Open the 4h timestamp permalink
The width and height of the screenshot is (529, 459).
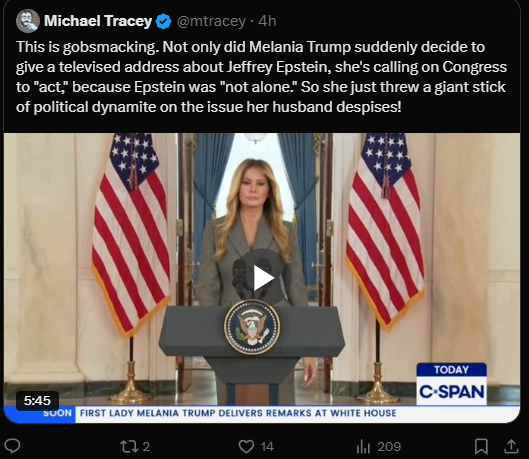pyautogui.click(x=267, y=21)
